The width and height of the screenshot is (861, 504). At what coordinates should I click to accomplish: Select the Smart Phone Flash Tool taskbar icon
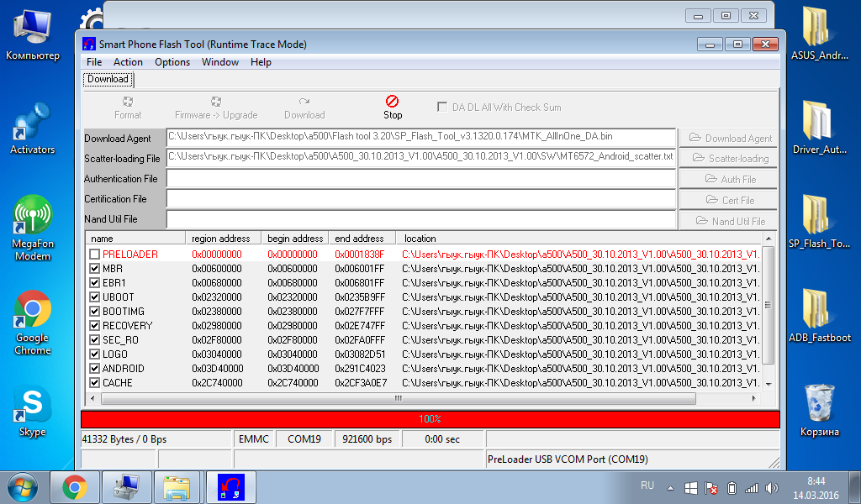pyautogui.click(x=230, y=487)
